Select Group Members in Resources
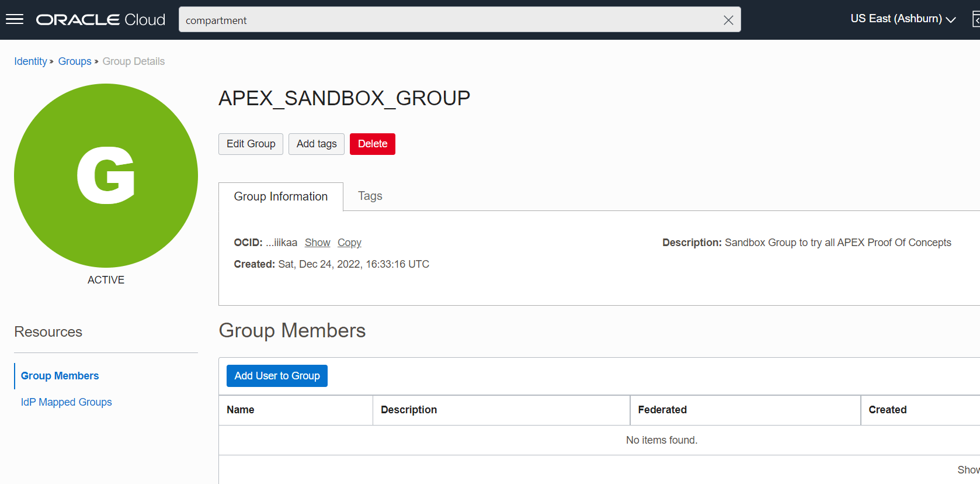 tap(60, 376)
